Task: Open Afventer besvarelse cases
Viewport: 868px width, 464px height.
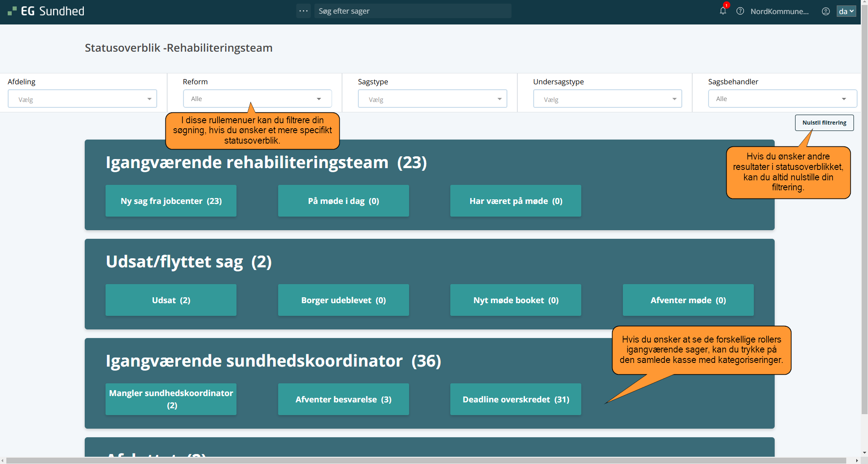Action: click(343, 399)
